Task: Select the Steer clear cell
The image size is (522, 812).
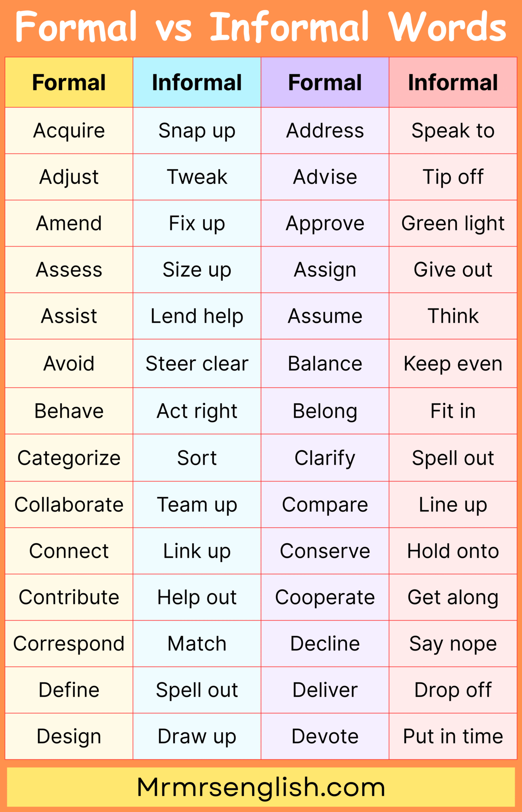Action: tap(197, 364)
